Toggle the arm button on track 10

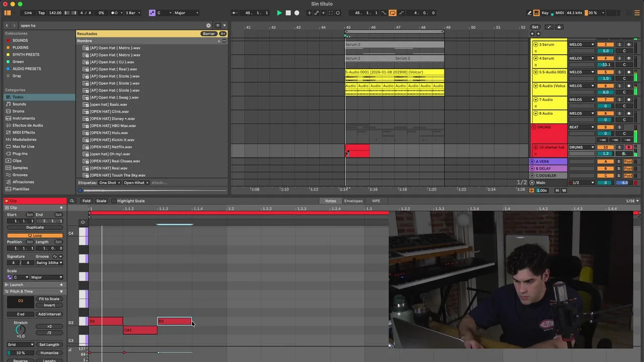tap(628, 147)
